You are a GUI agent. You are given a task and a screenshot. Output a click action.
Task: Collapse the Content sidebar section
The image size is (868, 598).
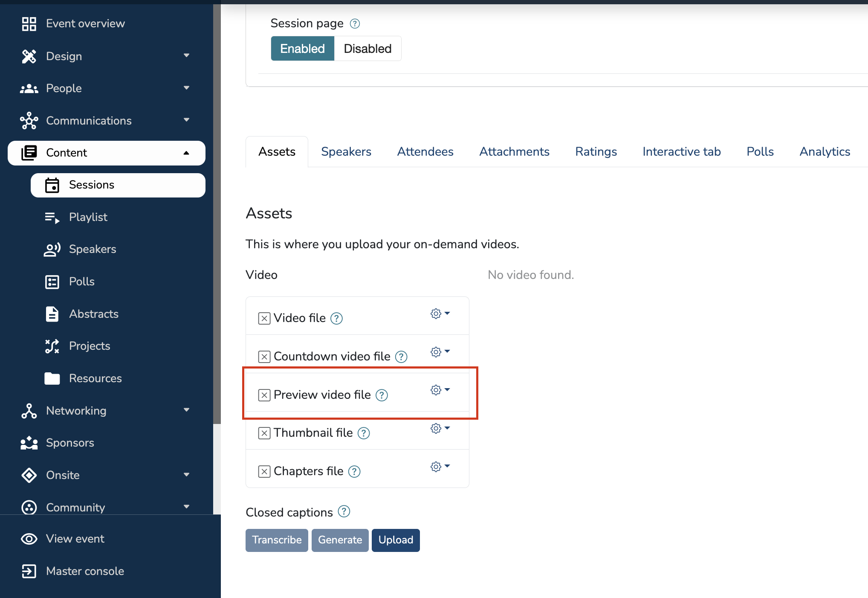point(186,153)
